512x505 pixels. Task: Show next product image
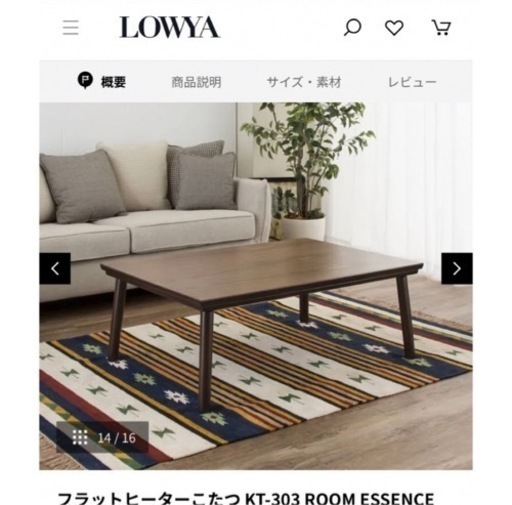click(457, 268)
